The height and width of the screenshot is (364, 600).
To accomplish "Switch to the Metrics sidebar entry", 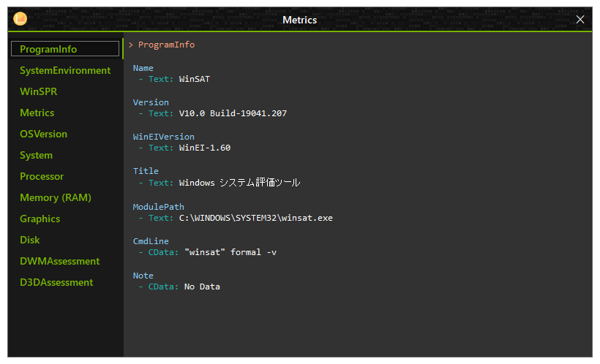I will [37, 113].
